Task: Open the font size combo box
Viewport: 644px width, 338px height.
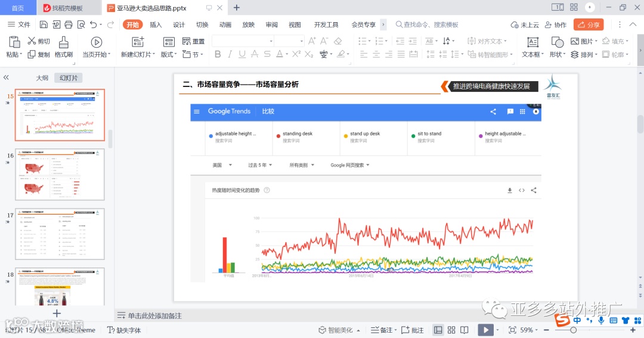Action: 289,41
